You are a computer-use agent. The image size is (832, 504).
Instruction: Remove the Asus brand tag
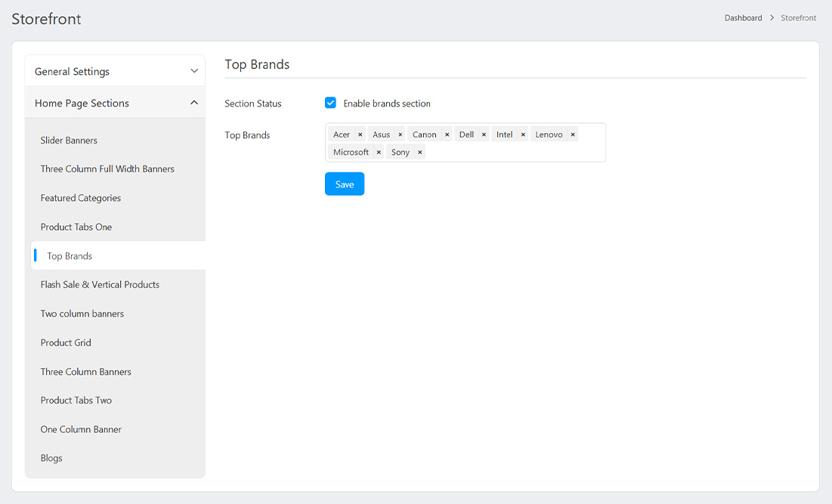click(x=401, y=135)
